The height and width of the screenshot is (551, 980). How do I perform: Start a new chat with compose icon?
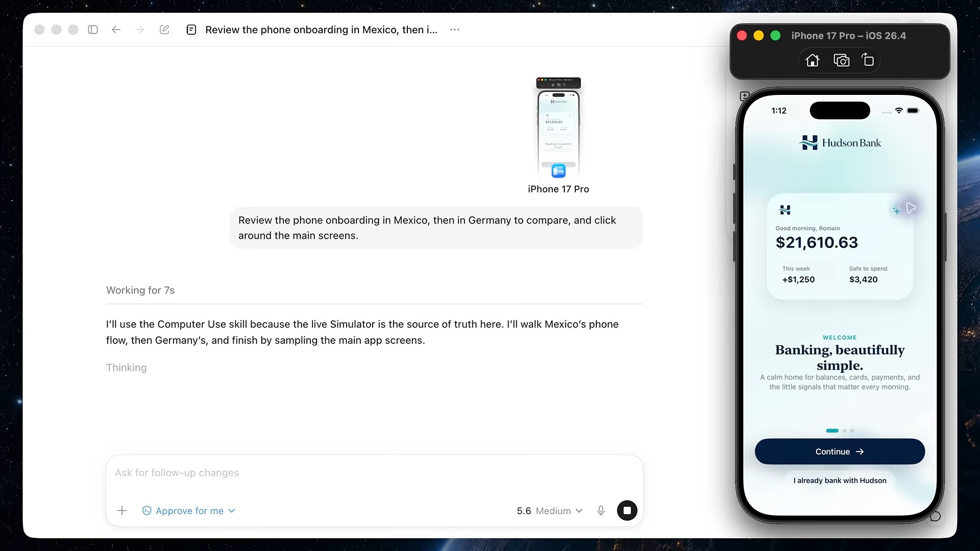pyautogui.click(x=164, y=30)
